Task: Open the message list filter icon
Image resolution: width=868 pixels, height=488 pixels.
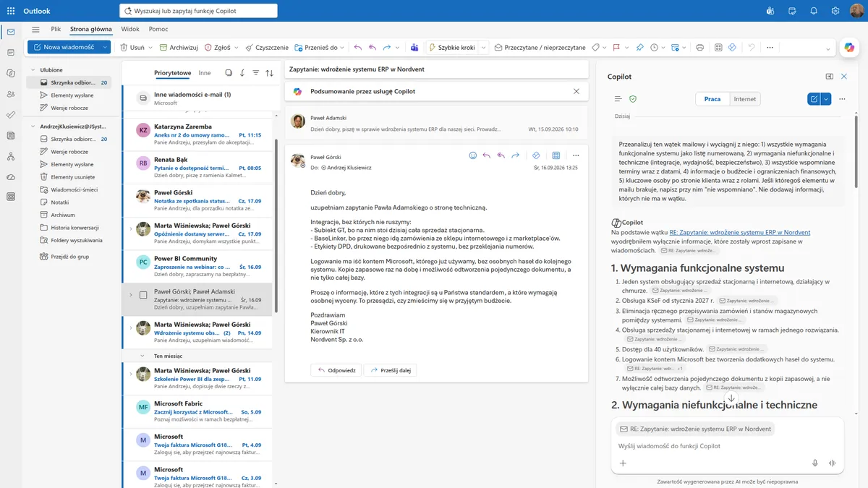Action: point(255,73)
